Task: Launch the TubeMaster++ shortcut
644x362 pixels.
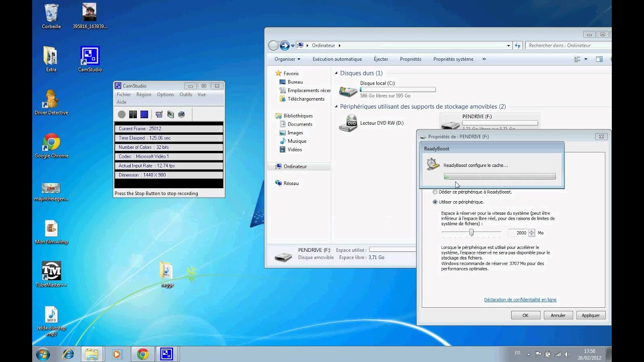Action: coord(51,275)
